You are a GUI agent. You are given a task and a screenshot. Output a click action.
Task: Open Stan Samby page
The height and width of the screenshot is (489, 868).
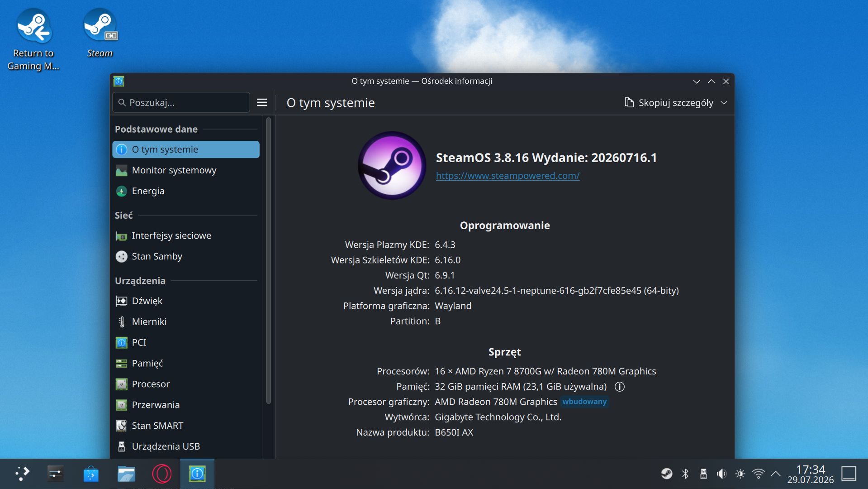tap(185, 256)
